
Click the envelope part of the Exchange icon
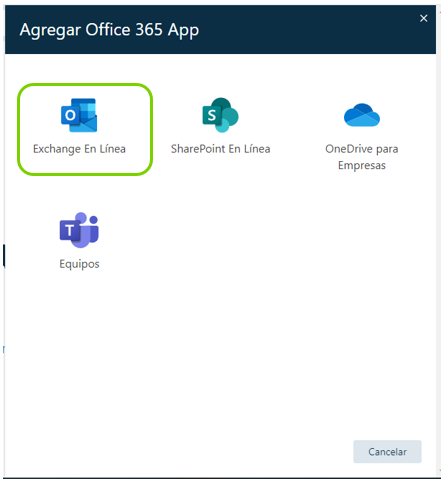(87, 123)
